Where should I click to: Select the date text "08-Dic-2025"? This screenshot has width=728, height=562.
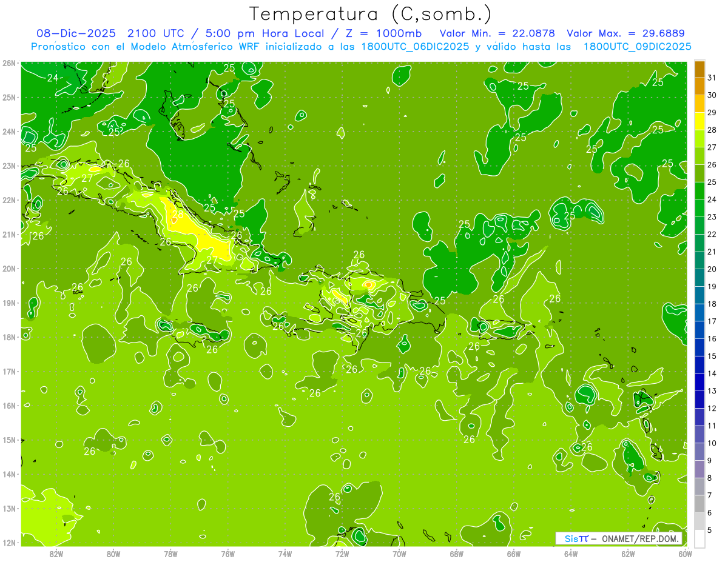coord(77,33)
